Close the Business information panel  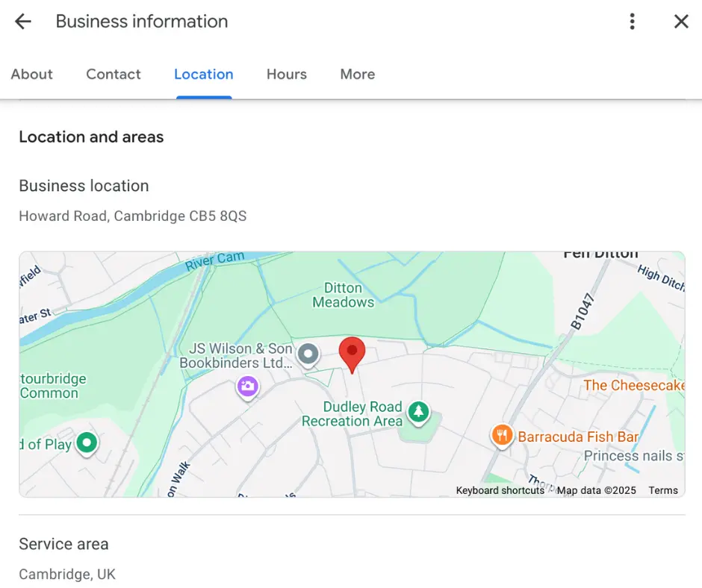tap(681, 22)
